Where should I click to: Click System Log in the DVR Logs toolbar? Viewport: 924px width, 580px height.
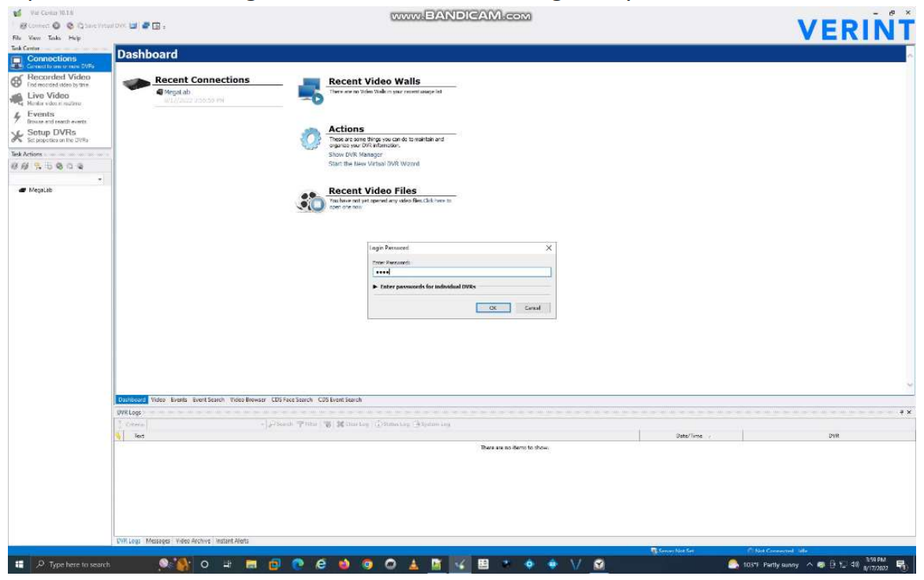click(432, 424)
